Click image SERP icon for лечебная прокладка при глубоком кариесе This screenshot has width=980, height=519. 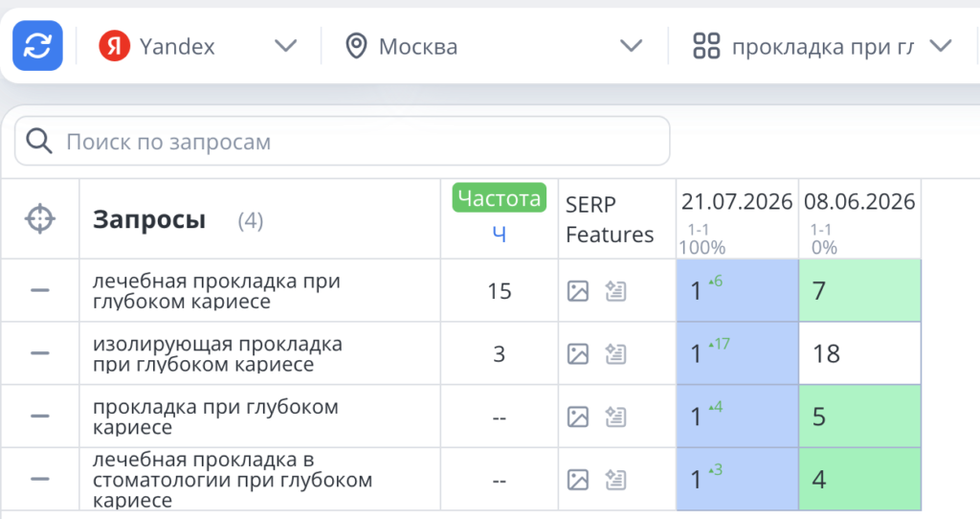pyautogui.click(x=577, y=291)
